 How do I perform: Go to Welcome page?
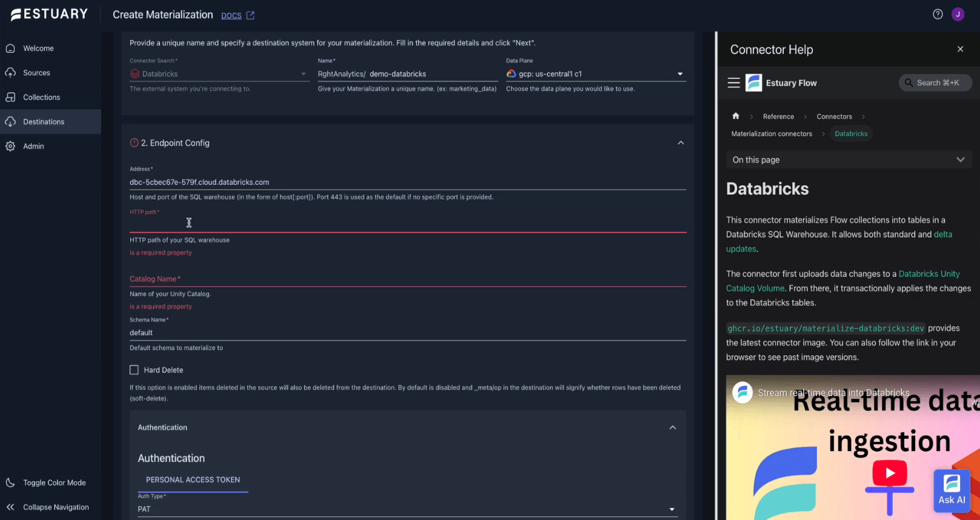pyautogui.click(x=38, y=48)
